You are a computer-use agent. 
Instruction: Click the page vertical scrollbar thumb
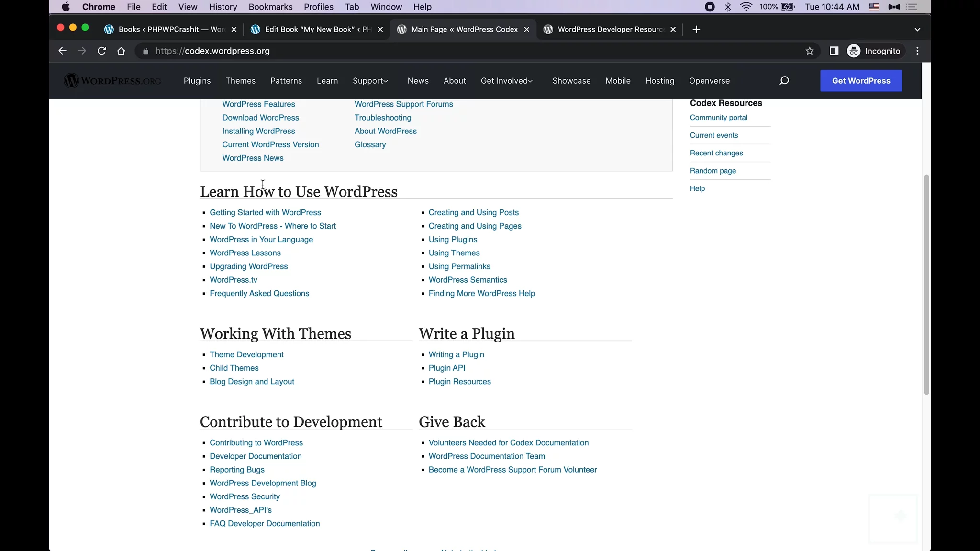926,285
